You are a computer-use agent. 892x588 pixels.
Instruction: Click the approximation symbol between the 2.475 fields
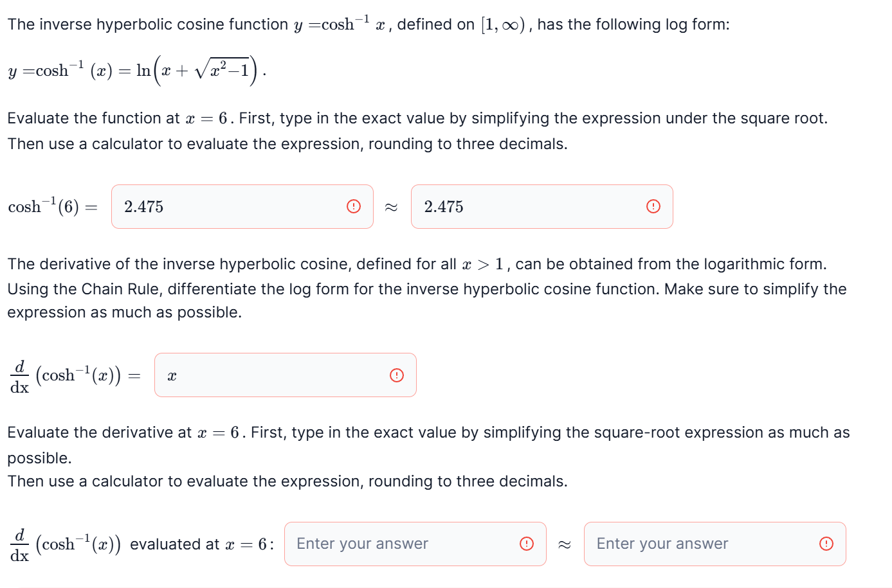[392, 206]
